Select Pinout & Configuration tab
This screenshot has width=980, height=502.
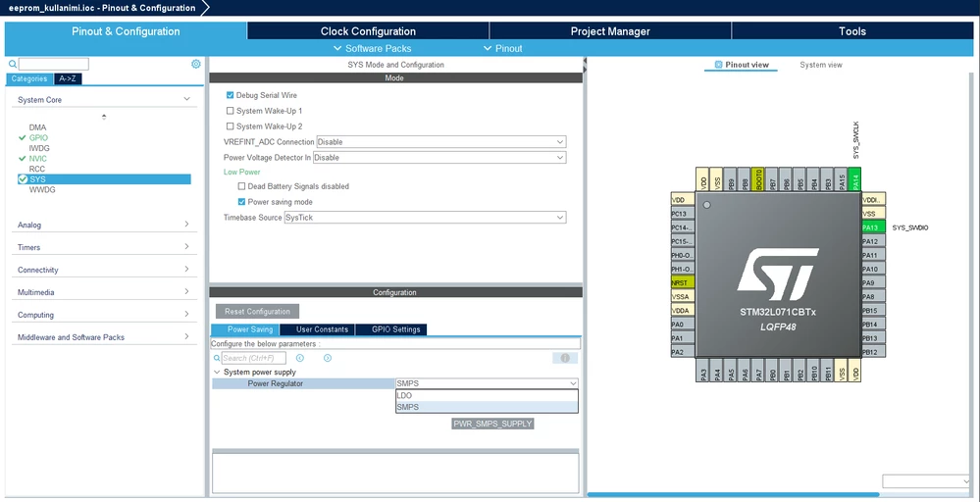tap(126, 31)
